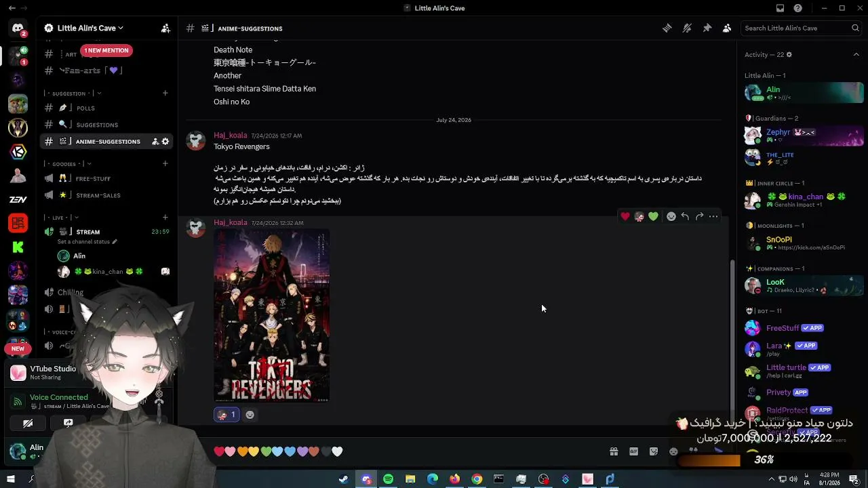The width and height of the screenshot is (868, 488).
Task: Set a channel status for Stream
Action: pos(87,242)
